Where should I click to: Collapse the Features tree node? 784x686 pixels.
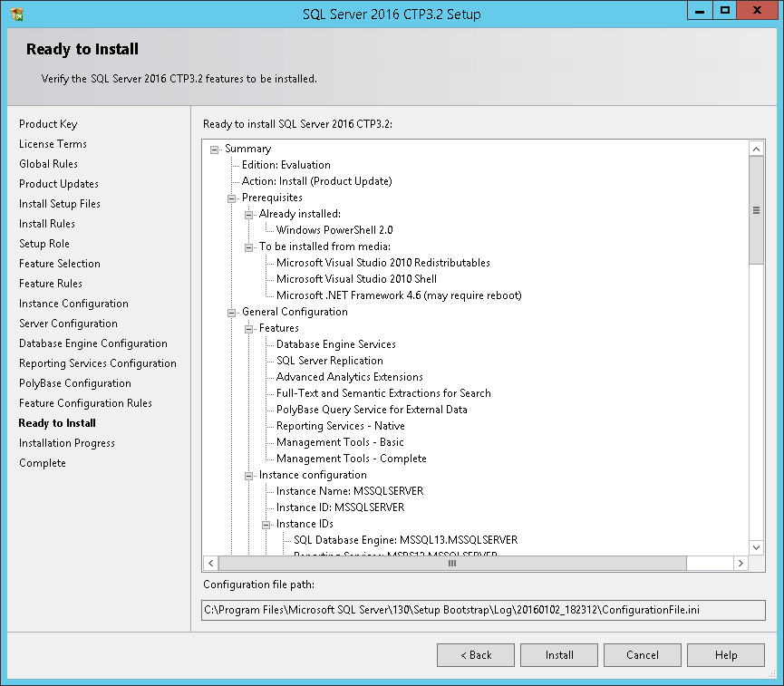(248, 329)
